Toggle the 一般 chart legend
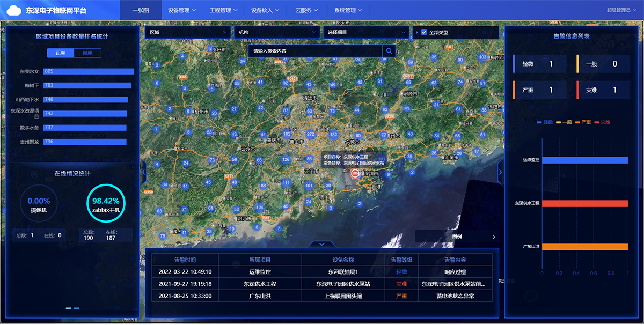 [564, 122]
